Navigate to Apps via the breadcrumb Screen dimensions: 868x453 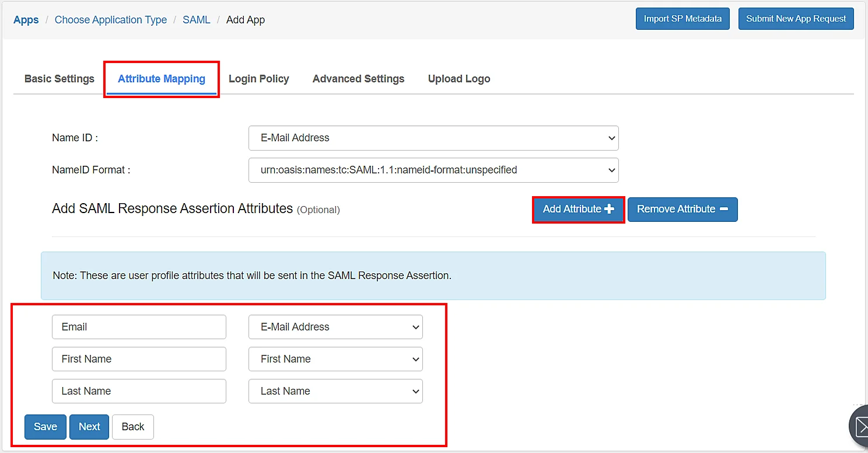pyautogui.click(x=26, y=19)
